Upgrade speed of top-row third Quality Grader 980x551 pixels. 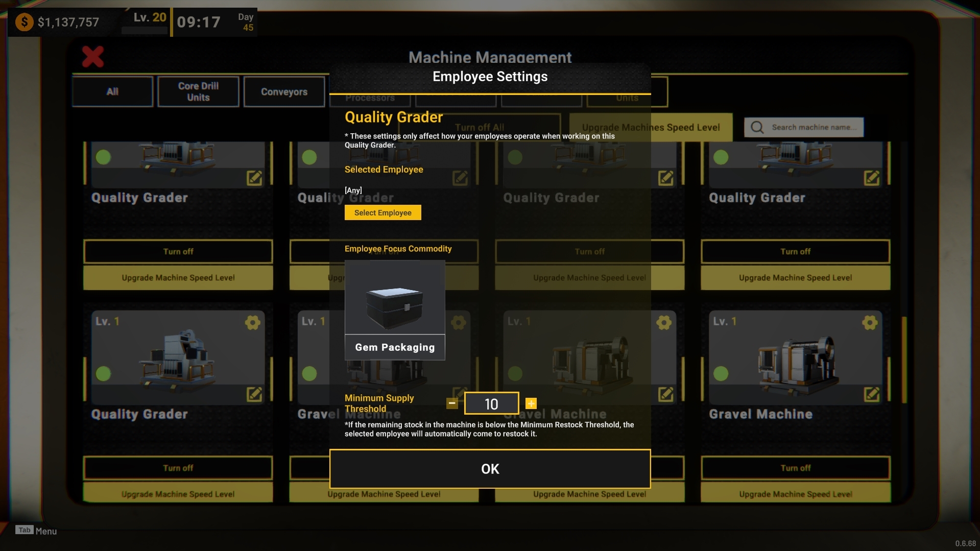(x=590, y=278)
